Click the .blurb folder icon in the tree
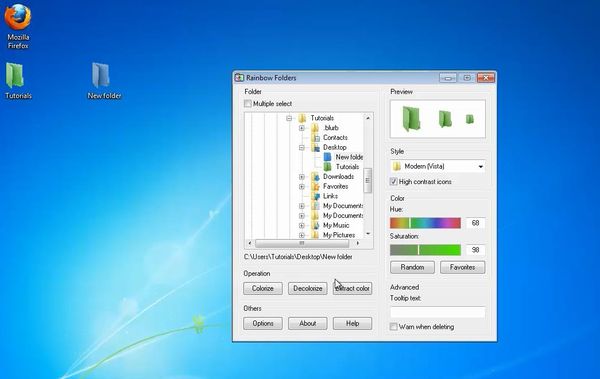600x379 pixels. point(315,127)
